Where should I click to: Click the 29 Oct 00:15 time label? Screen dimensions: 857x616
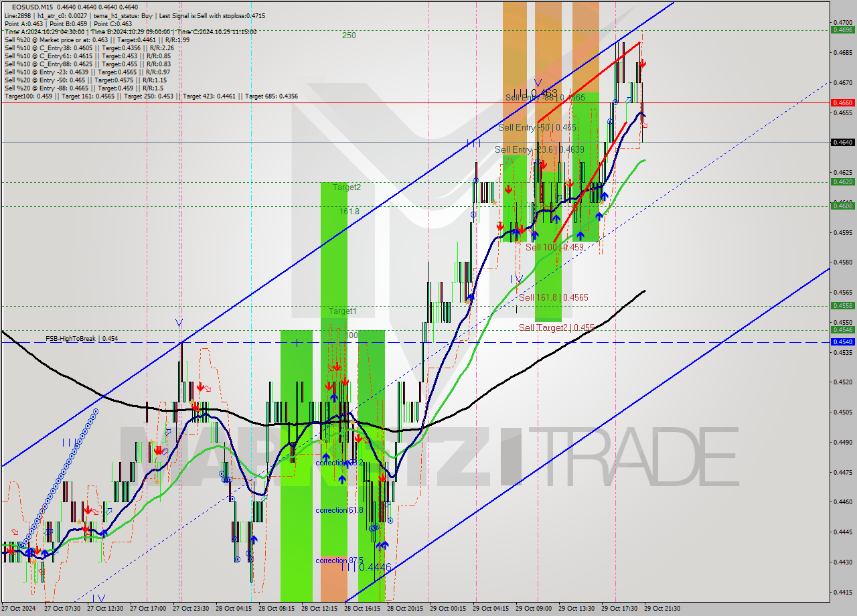[x=447, y=609]
